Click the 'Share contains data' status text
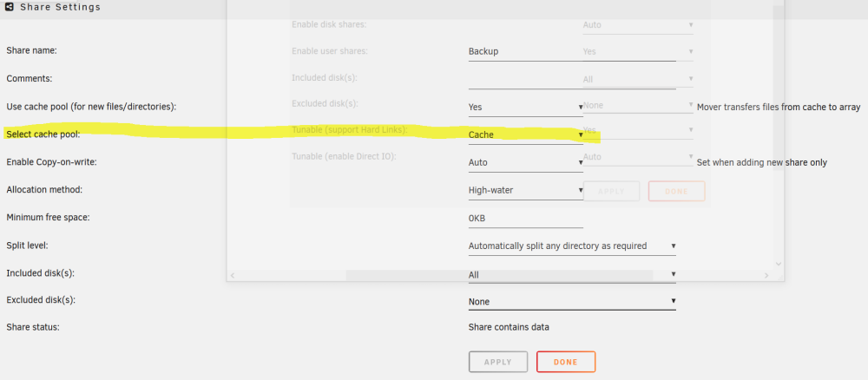868x380 pixels. [x=509, y=327]
